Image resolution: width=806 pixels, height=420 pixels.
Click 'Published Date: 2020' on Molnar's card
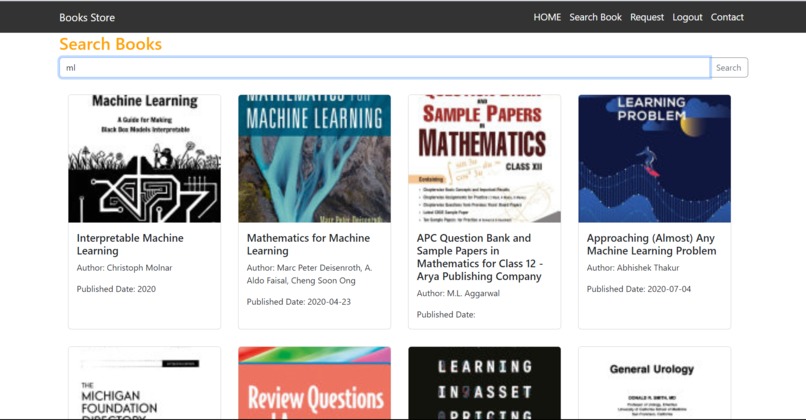tap(116, 289)
